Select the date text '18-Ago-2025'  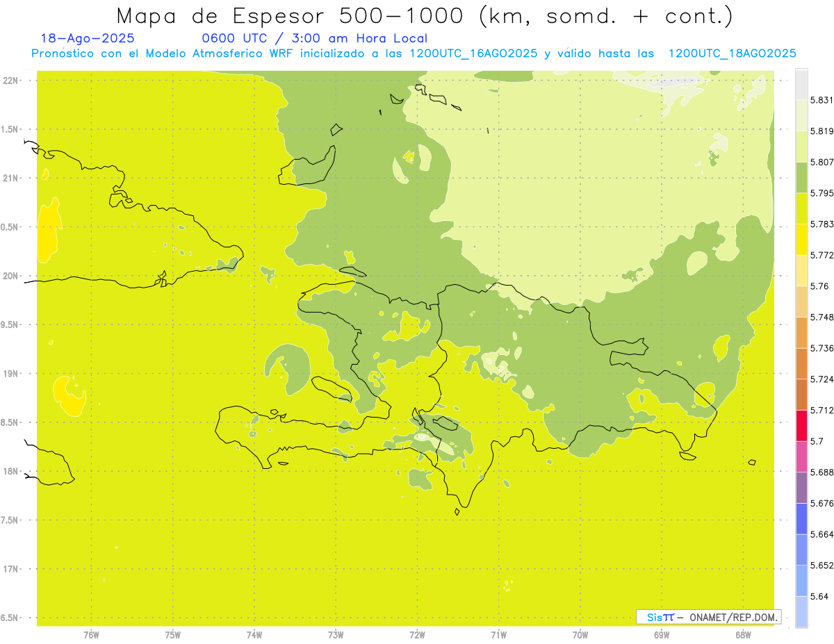[x=88, y=39]
